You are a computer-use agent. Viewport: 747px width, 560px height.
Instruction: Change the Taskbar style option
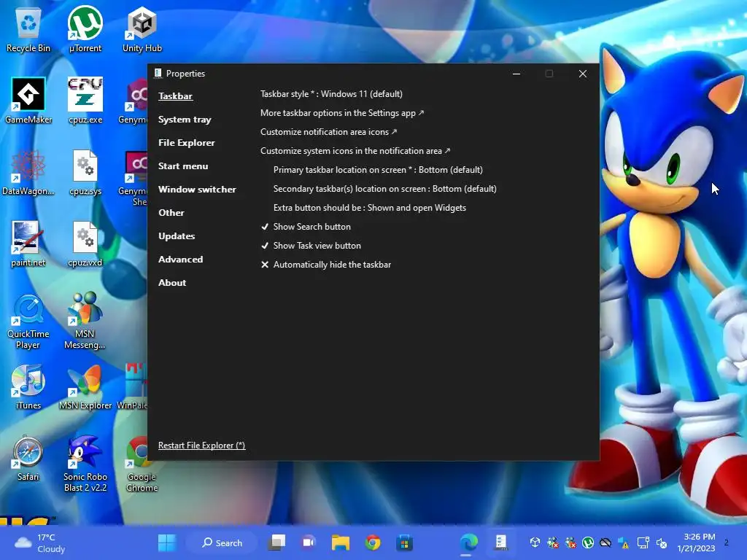[x=331, y=94]
